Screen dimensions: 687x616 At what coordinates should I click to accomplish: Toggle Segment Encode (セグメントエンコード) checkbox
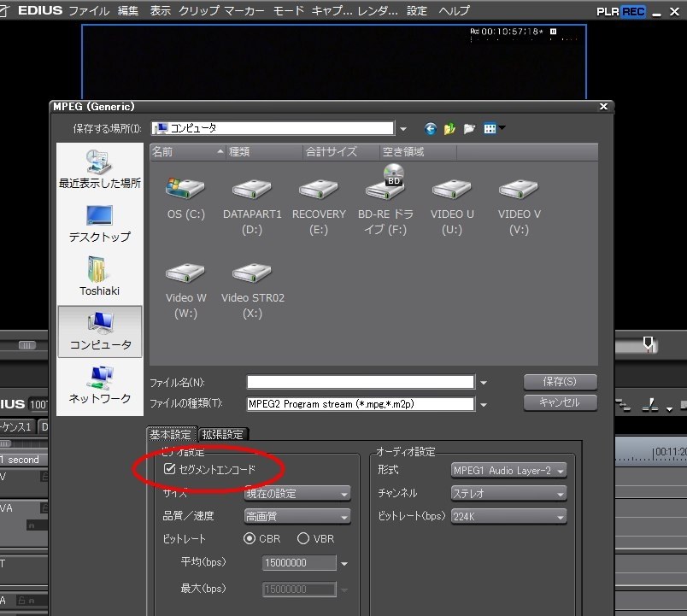(x=169, y=469)
